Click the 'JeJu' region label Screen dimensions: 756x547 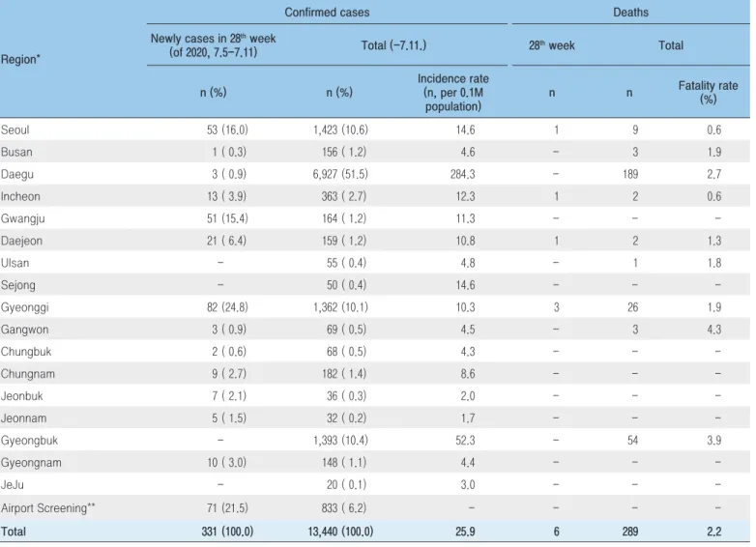(x=12, y=484)
